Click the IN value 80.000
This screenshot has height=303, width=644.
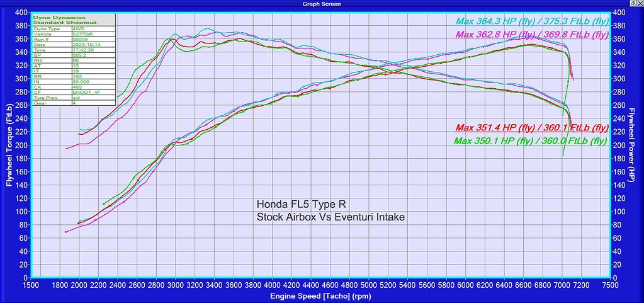pyautogui.click(x=94, y=82)
